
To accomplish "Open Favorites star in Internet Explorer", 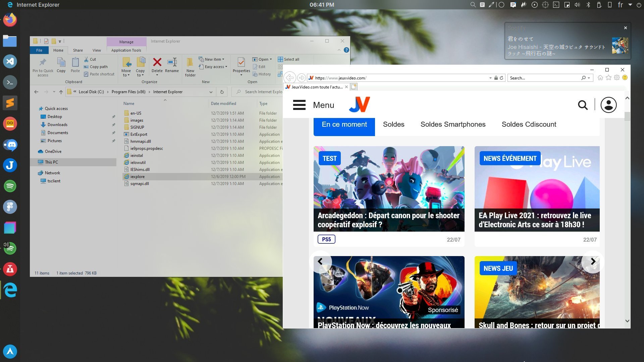I will (x=608, y=78).
